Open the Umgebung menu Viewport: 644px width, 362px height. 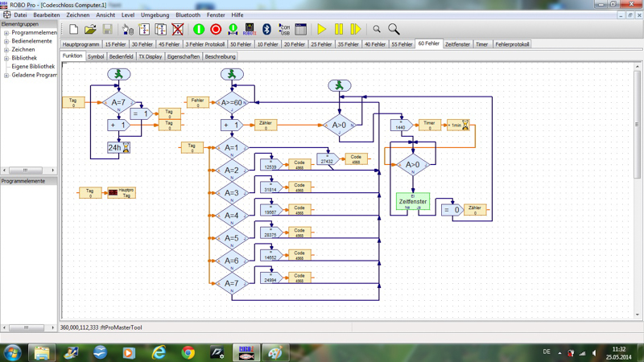click(x=155, y=15)
